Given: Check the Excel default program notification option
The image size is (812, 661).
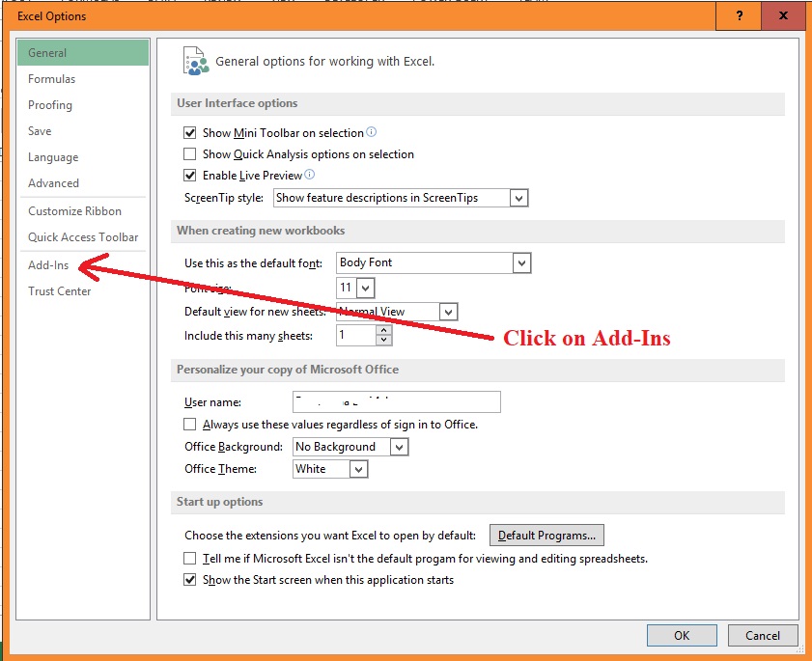Looking at the screenshot, I should 188,558.
